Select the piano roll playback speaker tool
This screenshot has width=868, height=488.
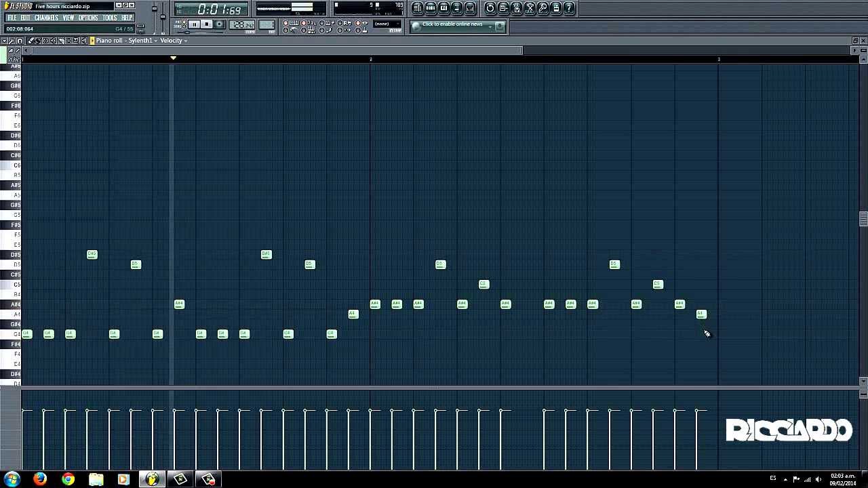pyautogui.click(x=84, y=41)
